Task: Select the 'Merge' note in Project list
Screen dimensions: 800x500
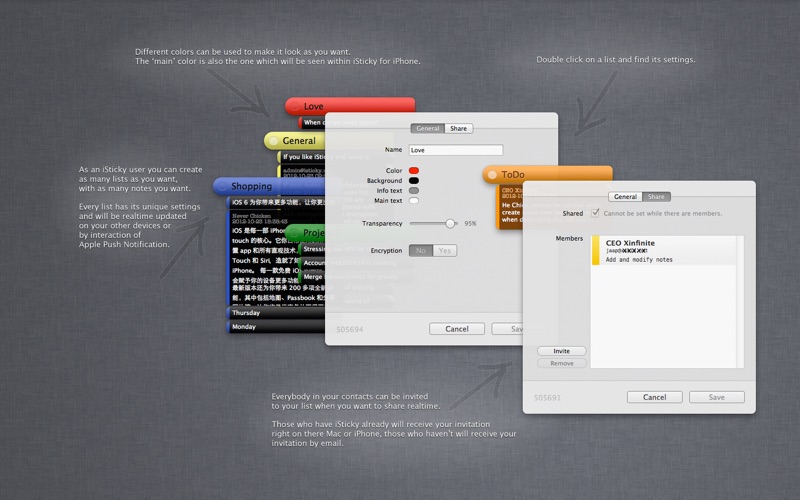Action: point(313,277)
